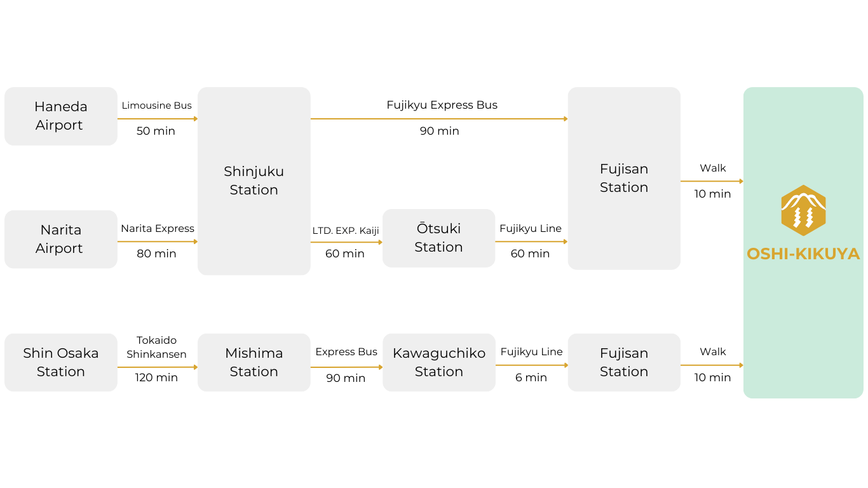Click the upper Fujisan Station box
The image size is (868, 488).
[x=624, y=178]
